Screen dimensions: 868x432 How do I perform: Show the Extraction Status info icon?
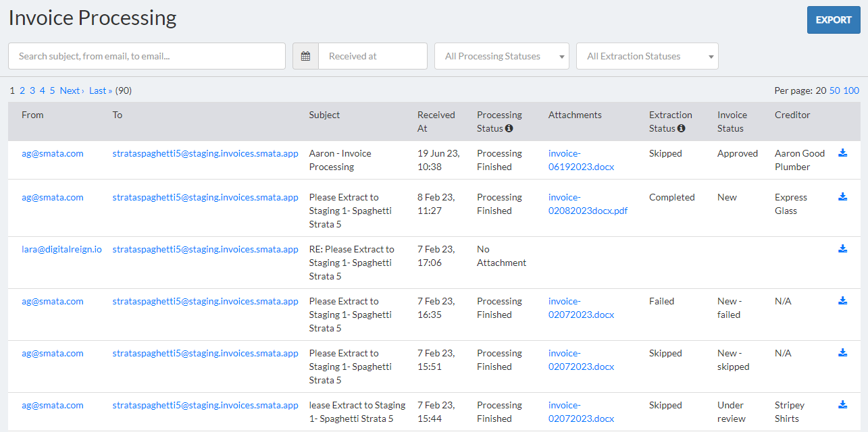(682, 128)
